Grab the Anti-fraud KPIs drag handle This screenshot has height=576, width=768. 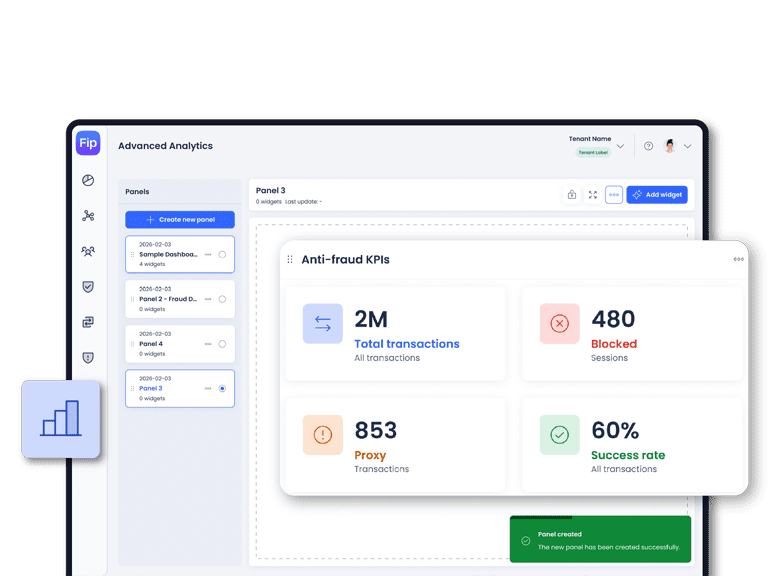click(x=290, y=260)
